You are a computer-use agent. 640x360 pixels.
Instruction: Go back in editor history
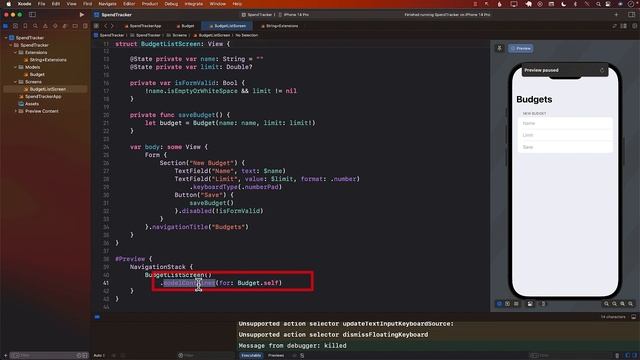[105, 26]
